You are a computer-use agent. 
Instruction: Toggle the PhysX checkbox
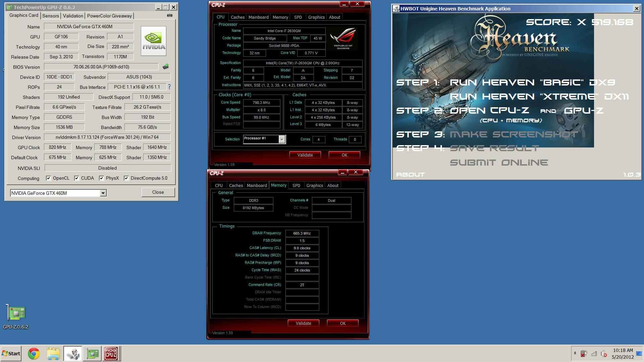point(101,178)
